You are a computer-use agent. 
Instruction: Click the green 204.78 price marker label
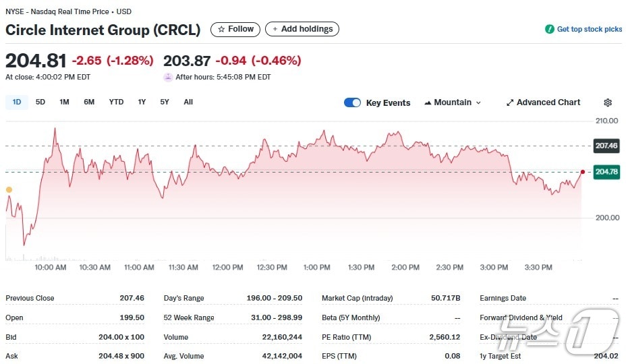(606, 172)
